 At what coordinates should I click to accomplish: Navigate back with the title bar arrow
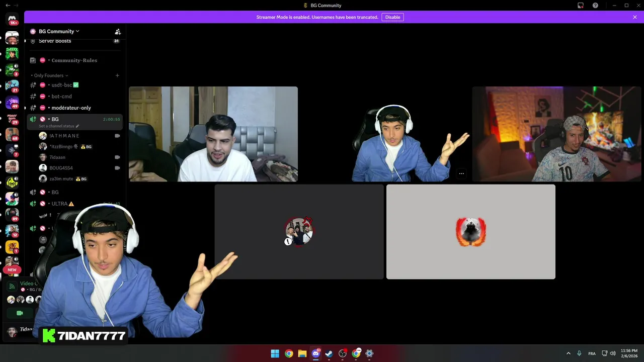[x=8, y=6]
